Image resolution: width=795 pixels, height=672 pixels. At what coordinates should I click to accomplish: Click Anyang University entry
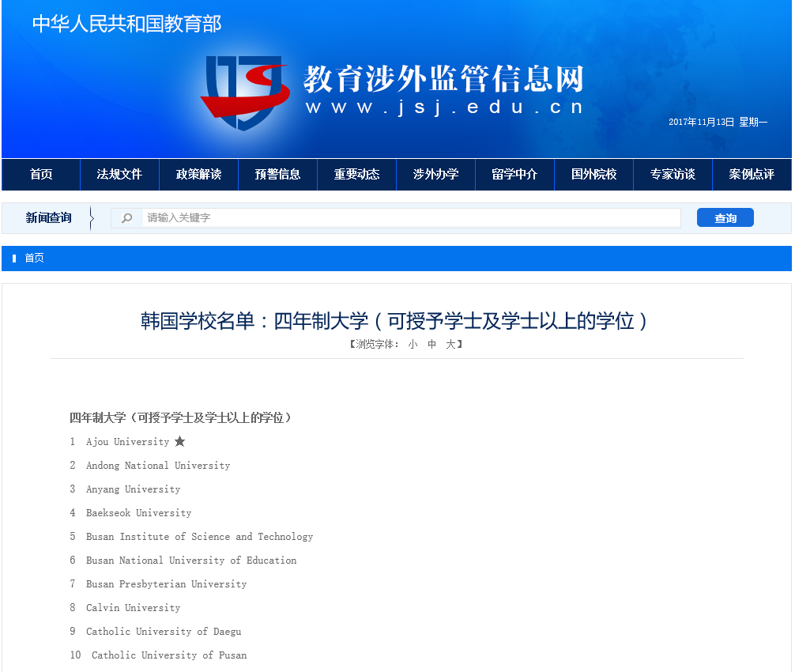(x=134, y=489)
